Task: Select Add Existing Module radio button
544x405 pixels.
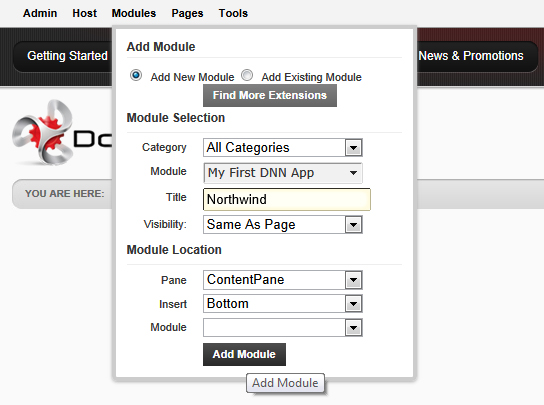Action: pyautogui.click(x=247, y=75)
